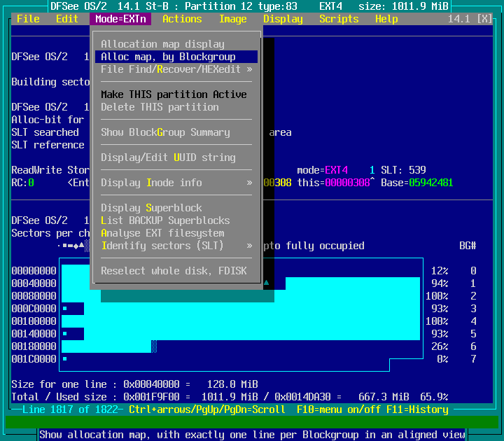Click List BACKUP Superblocks
The height and width of the screenshot is (441, 504).
(x=165, y=220)
